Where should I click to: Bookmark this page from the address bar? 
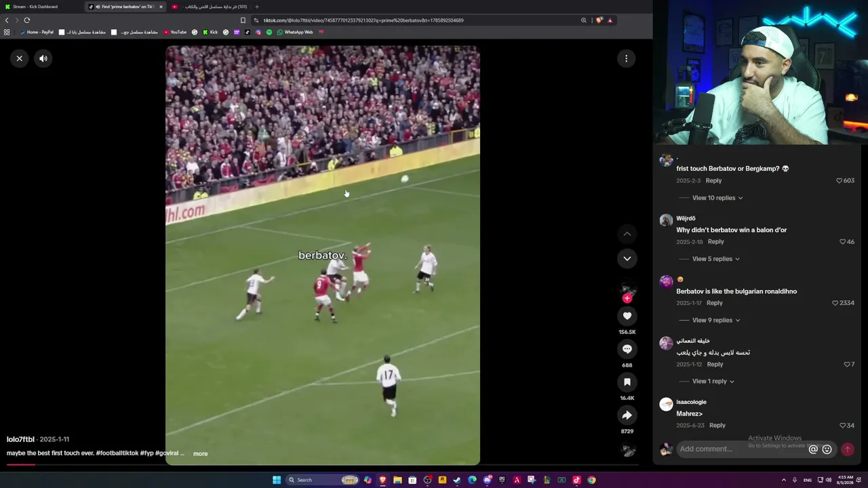243,20
